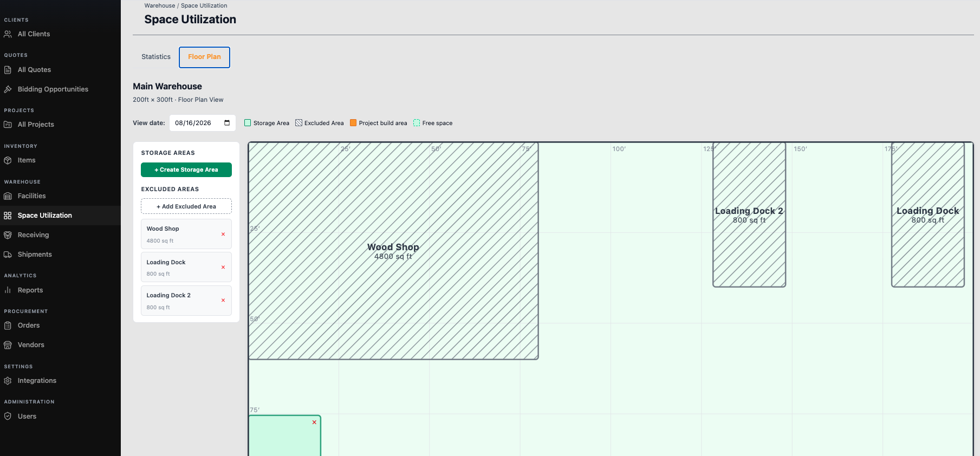
Task: Click the Add Excluded Area button
Action: pos(186,206)
